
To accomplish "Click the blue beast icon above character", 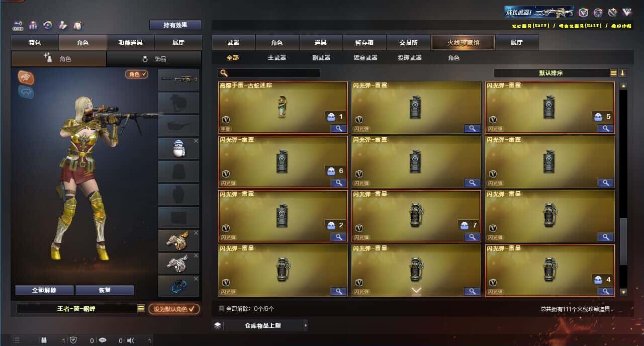I will [x=26, y=92].
